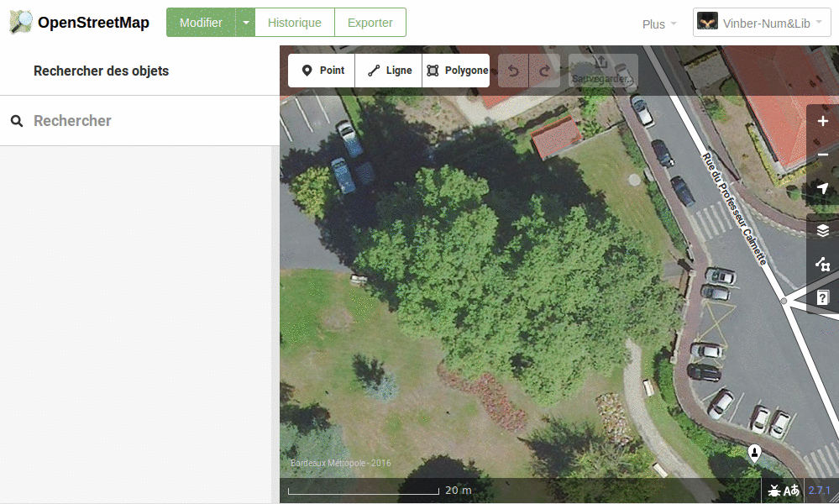The width and height of the screenshot is (839, 504).
Task: Select the road junction node on the map
Action: [x=784, y=302]
